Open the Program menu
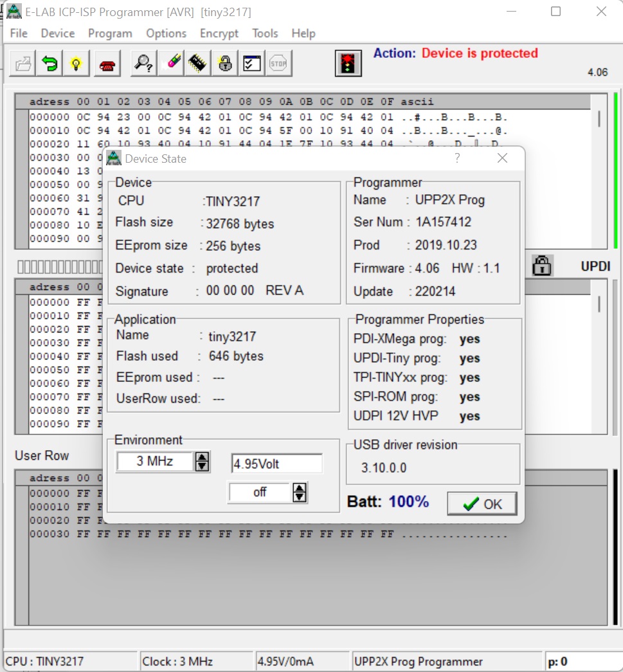623x672 pixels. point(110,33)
